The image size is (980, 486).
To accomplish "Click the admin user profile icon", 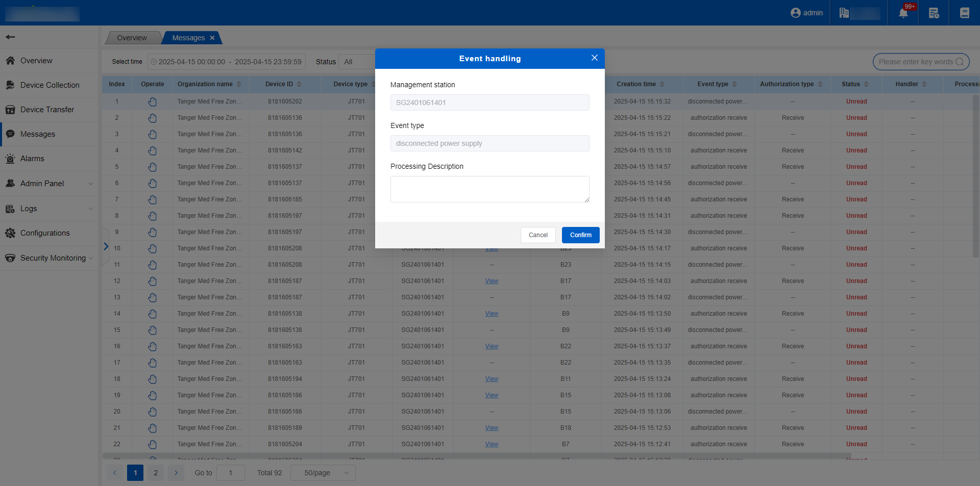I will tap(795, 13).
